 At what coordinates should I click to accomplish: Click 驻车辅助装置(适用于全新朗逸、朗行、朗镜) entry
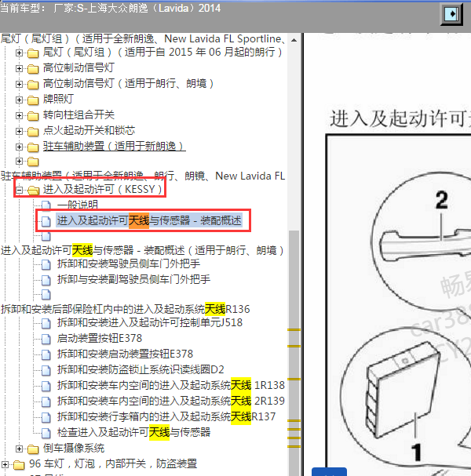tap(143, 176)
